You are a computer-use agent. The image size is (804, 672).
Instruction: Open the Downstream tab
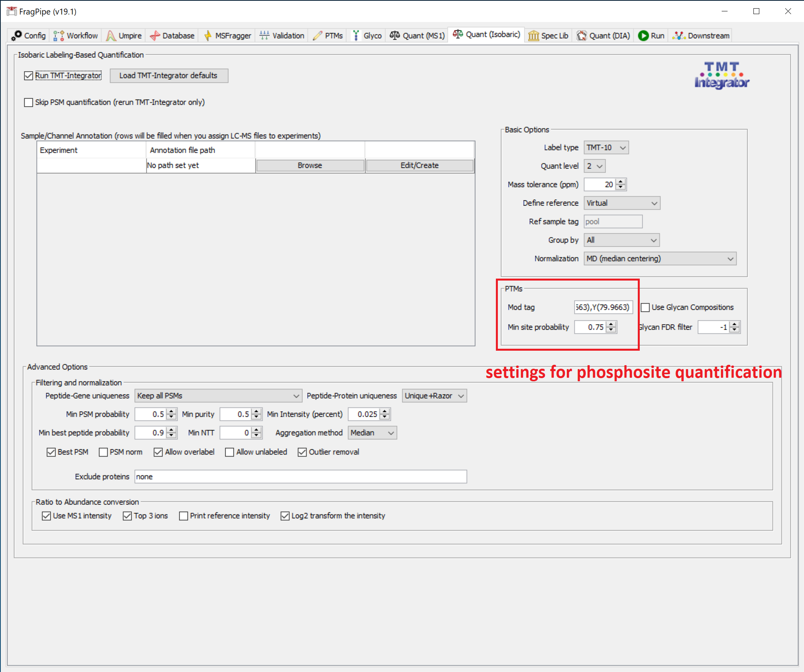[x=701, y=36]
